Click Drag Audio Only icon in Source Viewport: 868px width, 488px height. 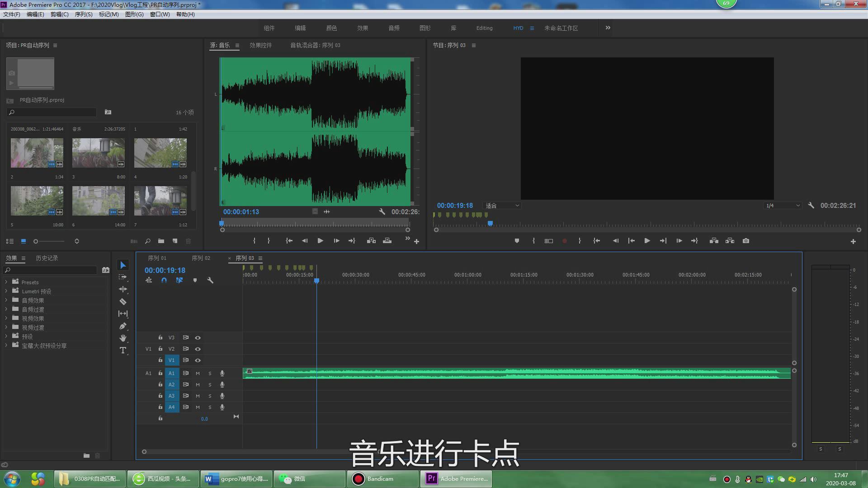tap(327, 211)
